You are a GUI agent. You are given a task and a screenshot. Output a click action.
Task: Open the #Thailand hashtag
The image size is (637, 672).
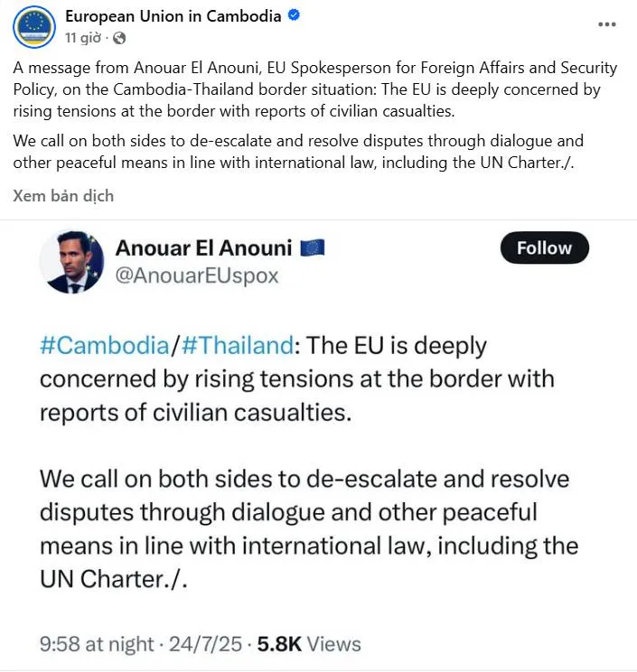click(238, 345)
